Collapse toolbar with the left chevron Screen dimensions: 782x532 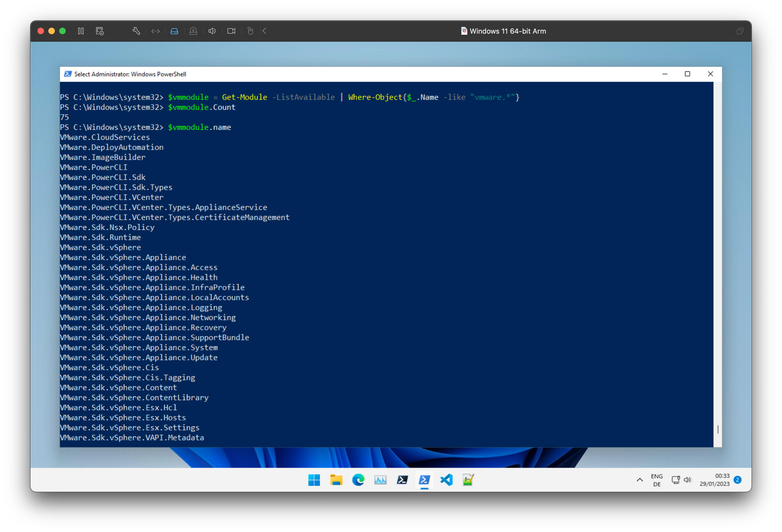click(x=264, y=31)
